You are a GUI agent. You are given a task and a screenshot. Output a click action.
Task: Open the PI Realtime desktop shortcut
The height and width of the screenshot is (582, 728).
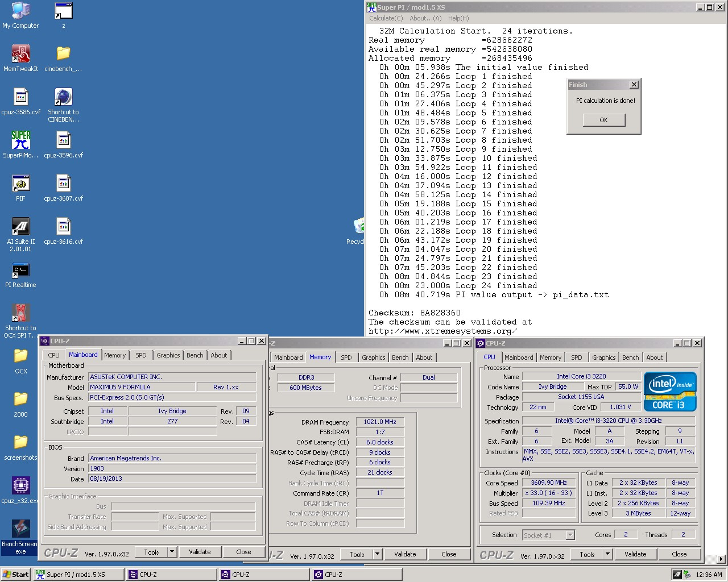click(x=20, y=275)
